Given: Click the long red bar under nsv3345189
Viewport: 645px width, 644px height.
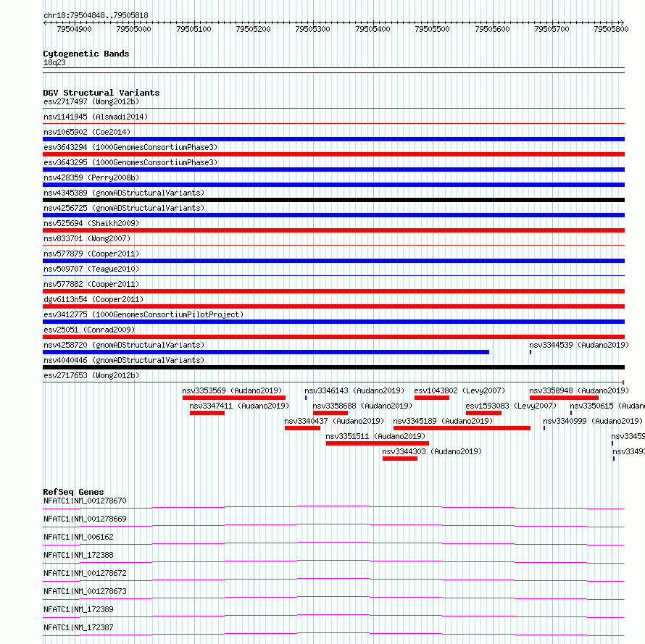Looking at the screenshot, I should click(462, 428).
